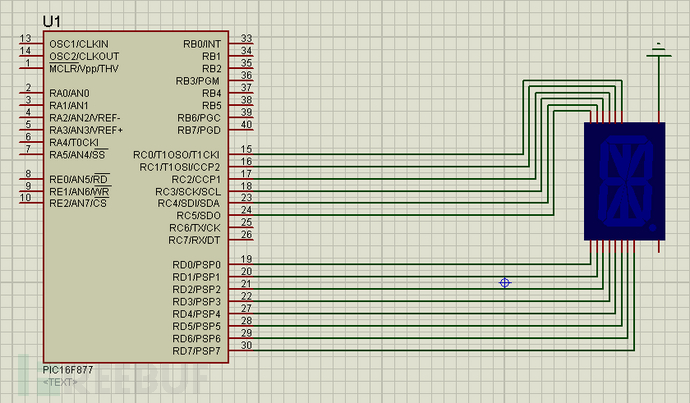Screen dimensions: 690x403
Task: Click the RA4/T0CKI pin label
Action: [74, 143]
